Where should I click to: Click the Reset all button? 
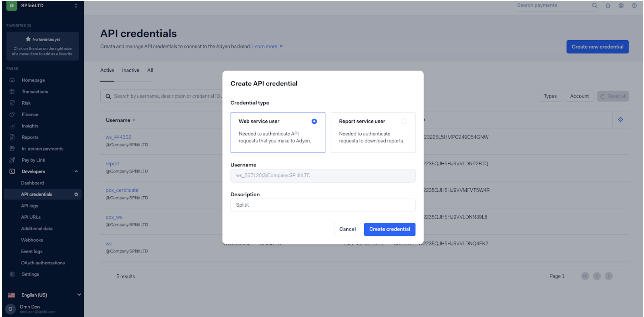tap(613, 96)
